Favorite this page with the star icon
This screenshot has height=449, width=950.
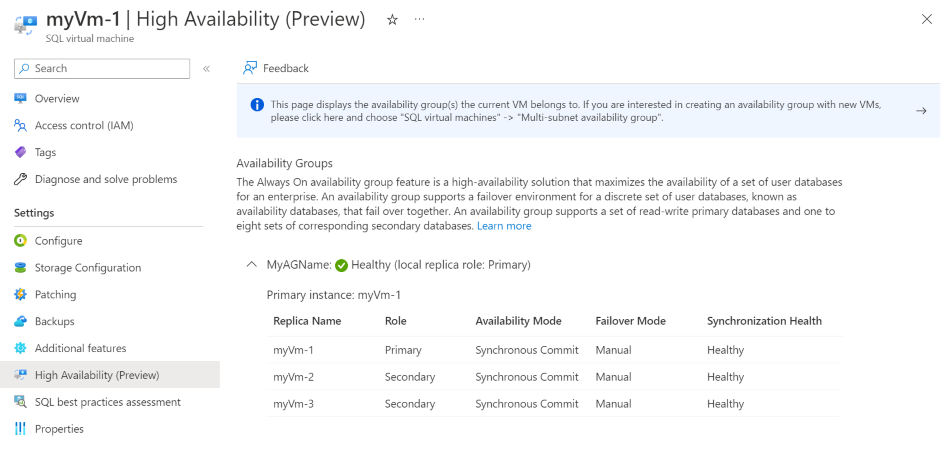tap(392, 20)
